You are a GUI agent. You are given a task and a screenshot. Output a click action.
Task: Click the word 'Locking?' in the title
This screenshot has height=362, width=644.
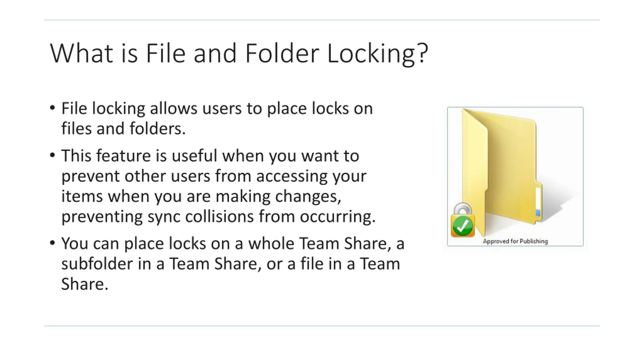tap(377, 53)
